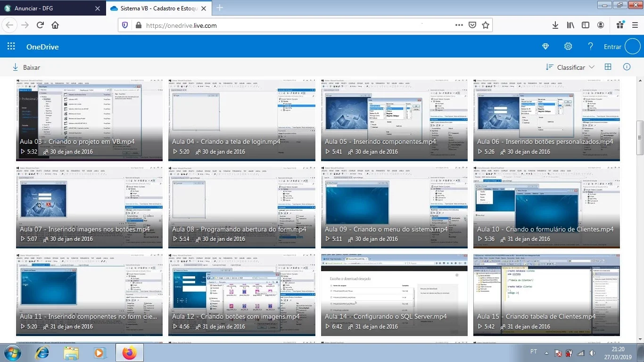This screenshot has width=644, height=362.
Task: Expand the Classificar sort dropdown
Action: 570,67
